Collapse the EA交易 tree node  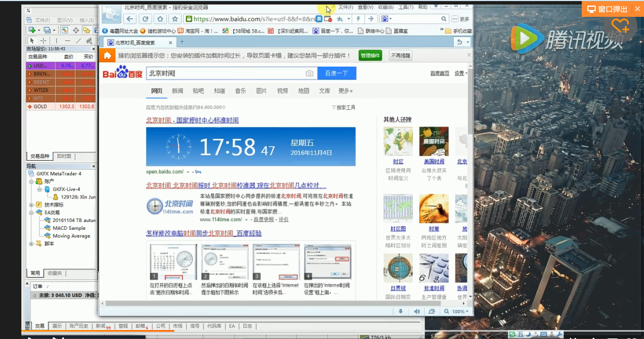coord(31,212)
